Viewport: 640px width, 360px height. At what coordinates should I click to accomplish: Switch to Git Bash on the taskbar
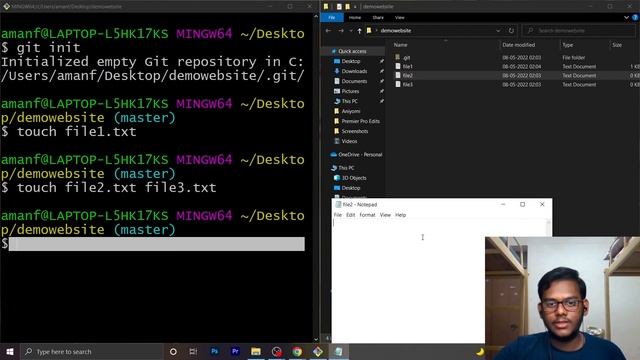(318, 351)
